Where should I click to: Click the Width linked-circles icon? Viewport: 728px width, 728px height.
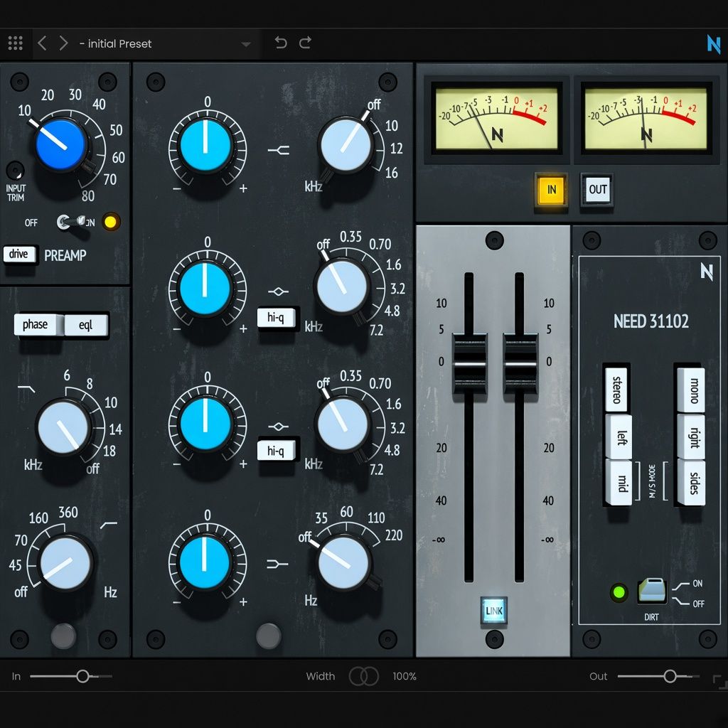pos(363,676)
